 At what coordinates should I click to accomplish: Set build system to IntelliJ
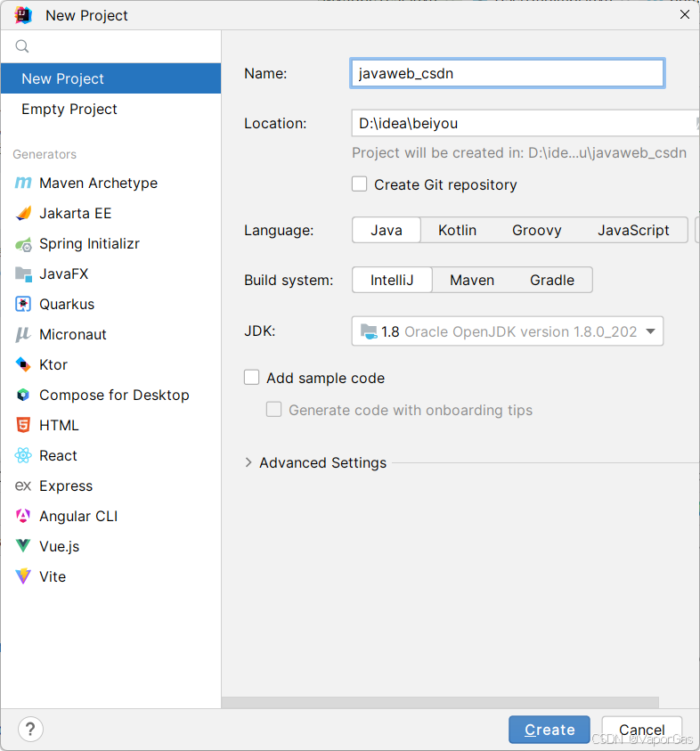click(392, 280)
